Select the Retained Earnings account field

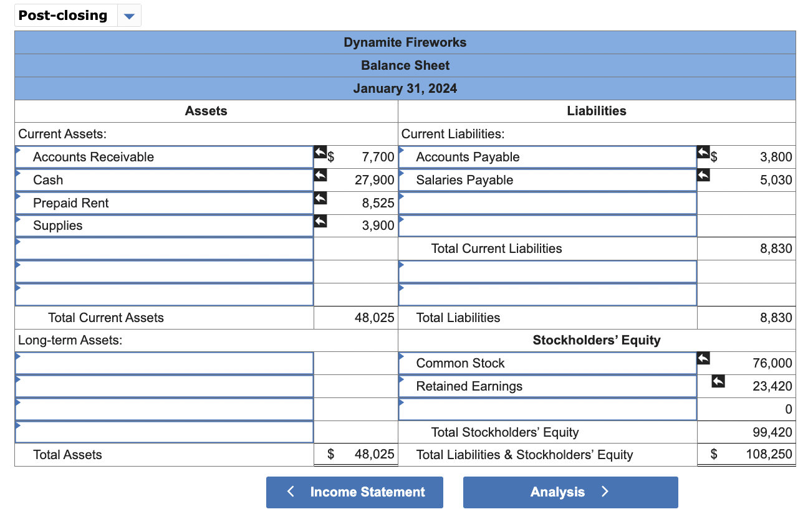tap(547, 386)
